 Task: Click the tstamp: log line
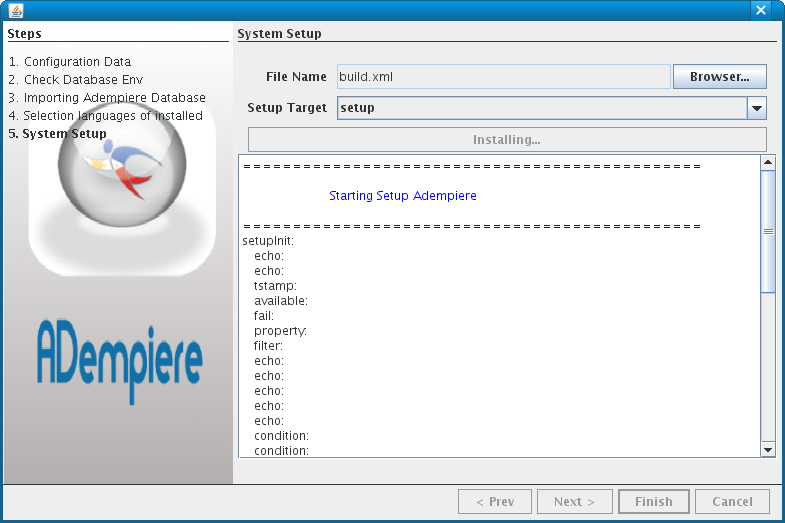point(275,286)
